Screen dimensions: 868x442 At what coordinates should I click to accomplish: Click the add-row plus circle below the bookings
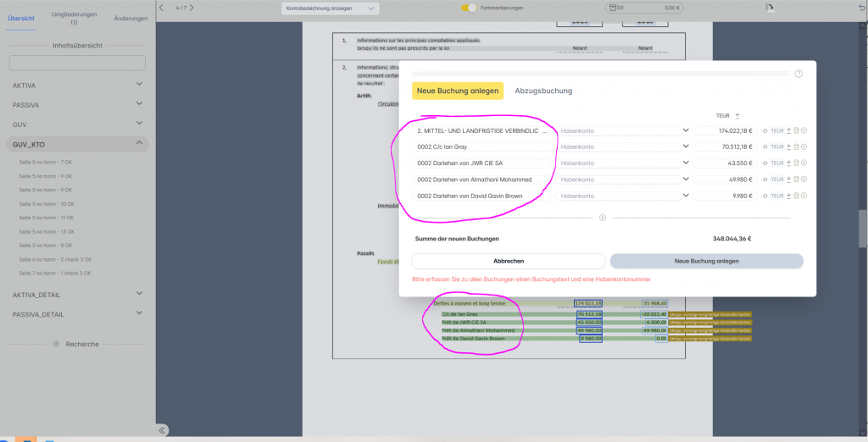[603, 218]
